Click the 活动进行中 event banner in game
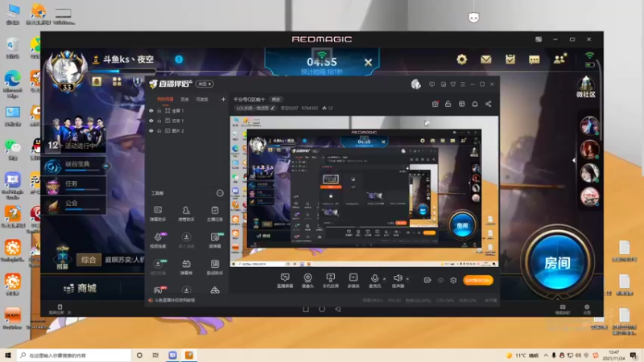 pyautogui.click(x=76, y=134)
